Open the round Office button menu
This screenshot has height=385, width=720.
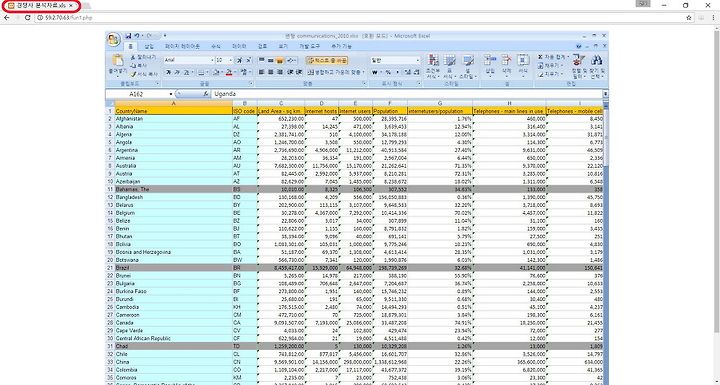(x=113, y=40)
